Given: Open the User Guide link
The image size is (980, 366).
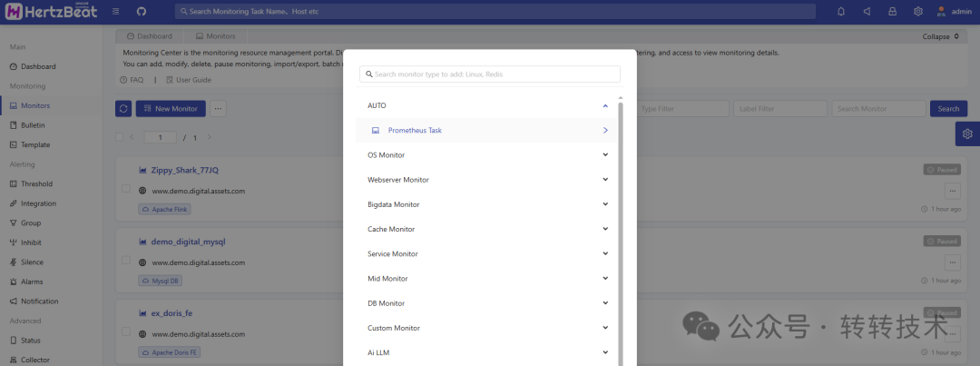Looking at the screenshot, I should (189, 80).
